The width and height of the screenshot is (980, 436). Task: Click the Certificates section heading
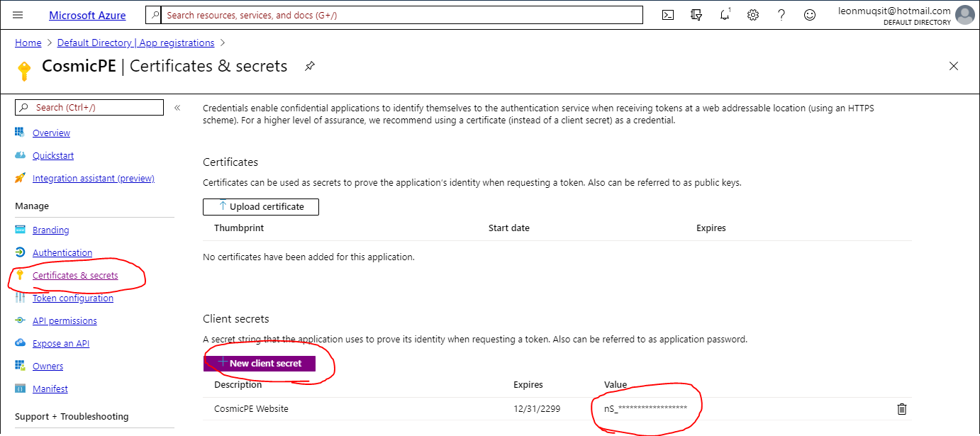coord(230,162)
